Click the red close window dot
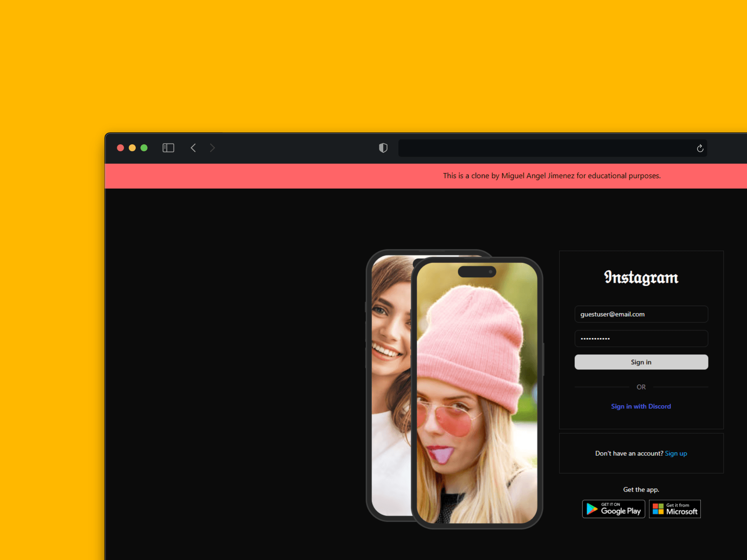 click(x=121, y=148)
